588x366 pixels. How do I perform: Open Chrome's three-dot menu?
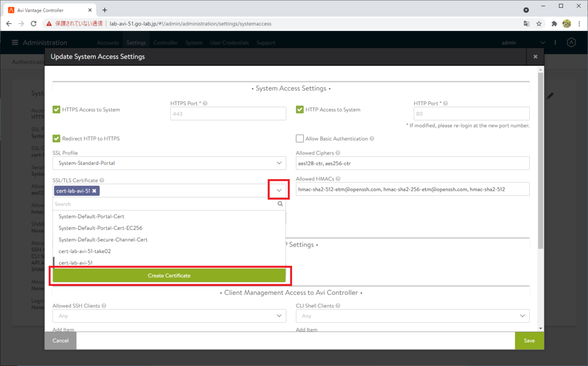579,23
